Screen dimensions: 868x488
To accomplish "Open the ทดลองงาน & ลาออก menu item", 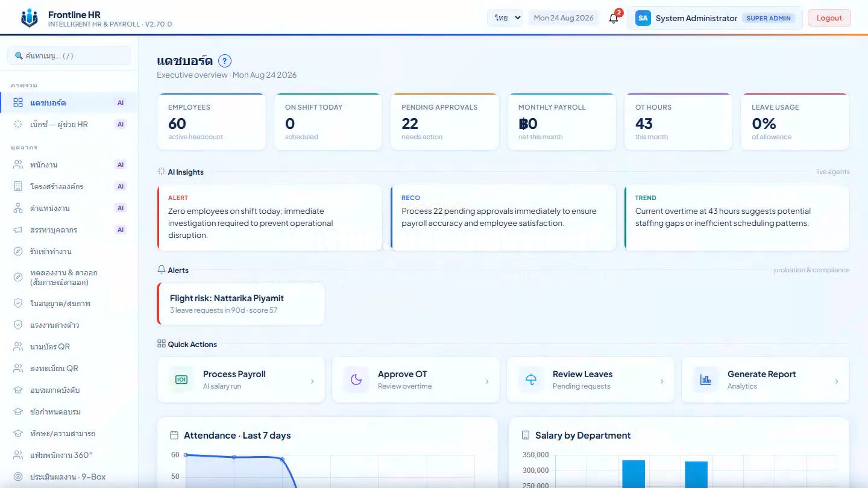I will pos(69,277).
